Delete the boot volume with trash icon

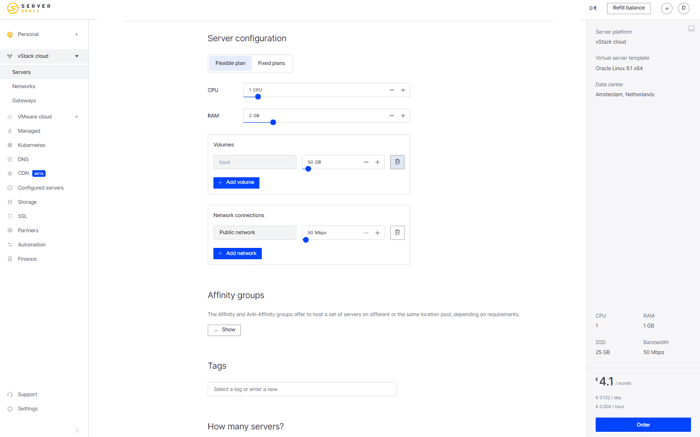tap(397, 162)
